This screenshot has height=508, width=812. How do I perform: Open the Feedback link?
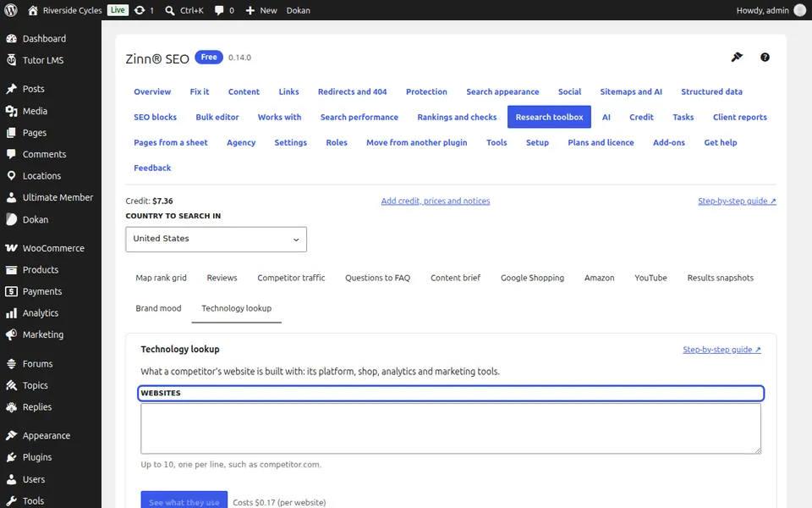point(152,168)
